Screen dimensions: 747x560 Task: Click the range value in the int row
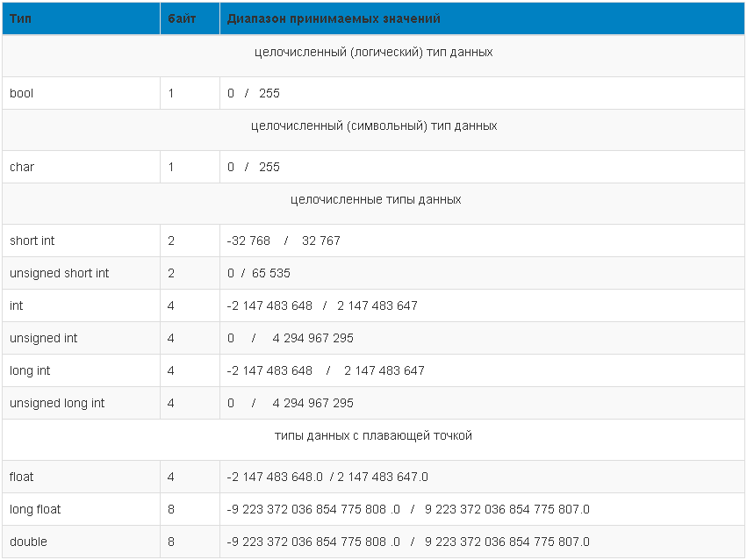click(x=322, y=305)
